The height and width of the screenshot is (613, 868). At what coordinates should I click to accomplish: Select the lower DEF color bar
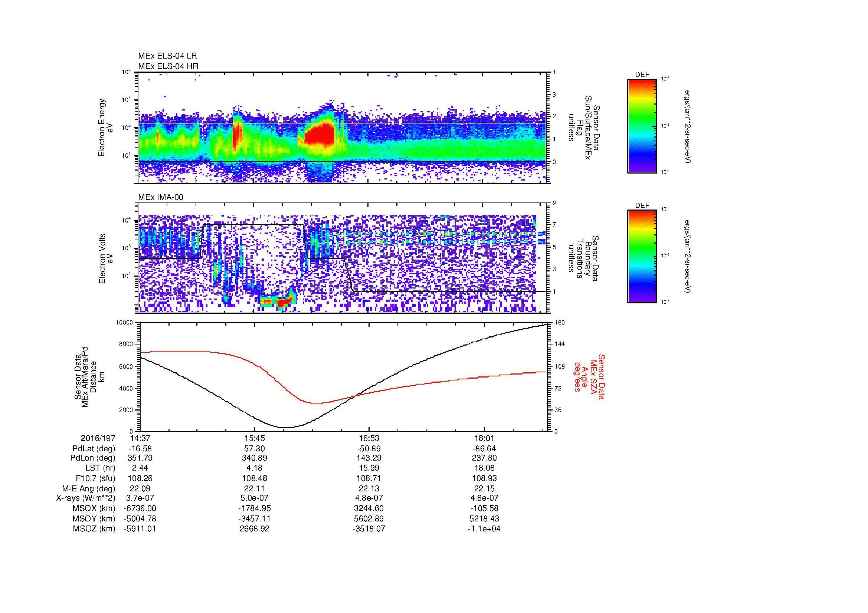pyautogui.click(x=642, y=256)
